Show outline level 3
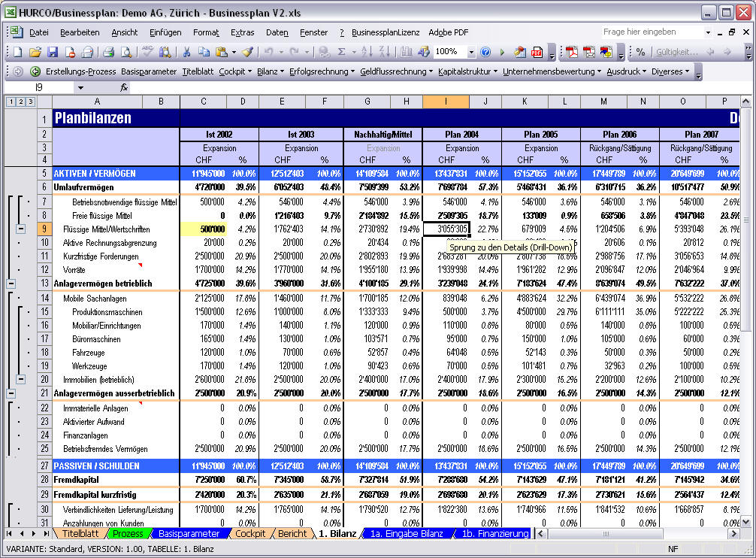The width and height of the screenshot is (756, 558). click(x=31, y=102)
